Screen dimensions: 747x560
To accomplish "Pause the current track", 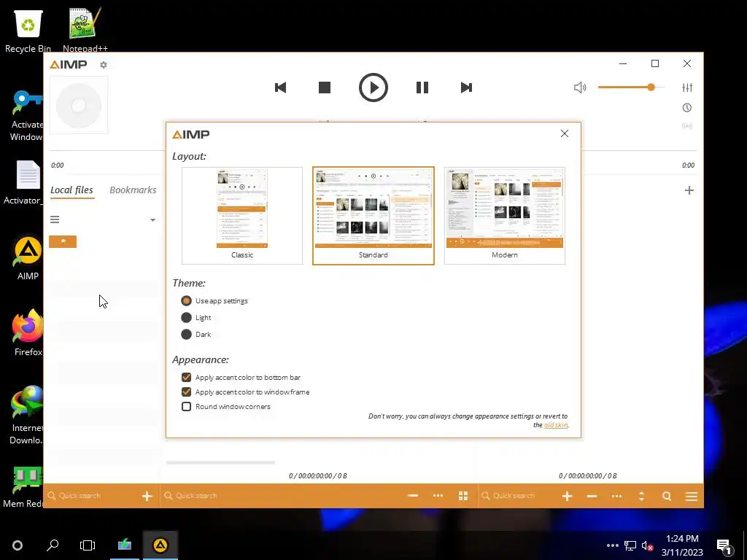I will point(422,87).
